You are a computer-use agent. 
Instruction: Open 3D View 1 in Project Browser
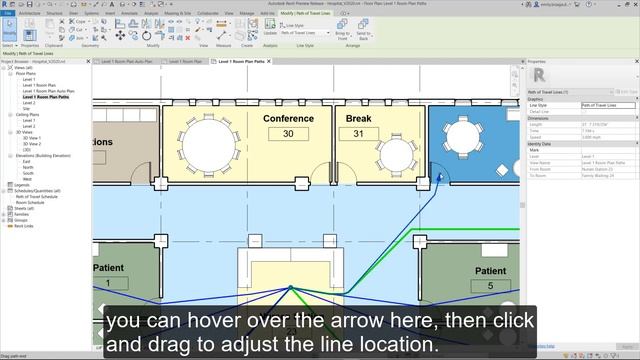(31, 138)
